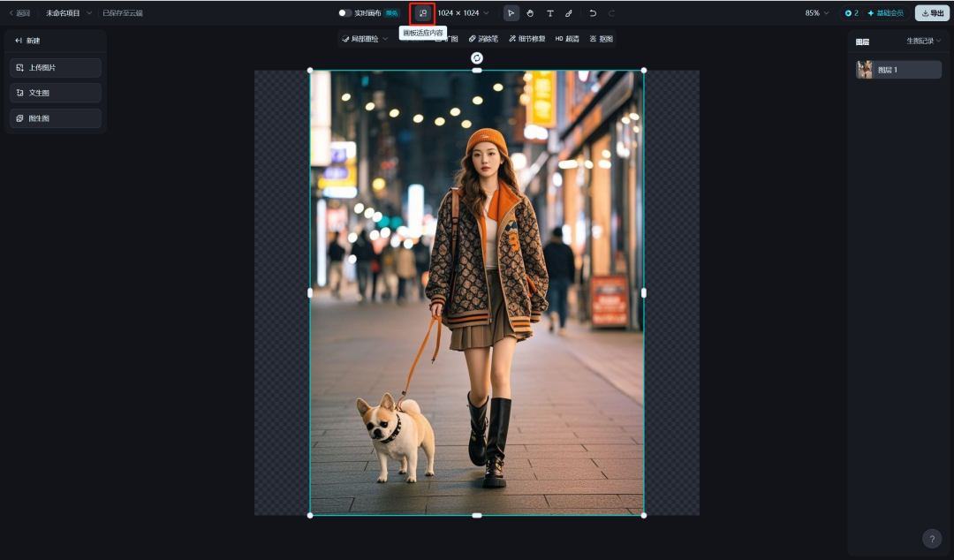Click the 上传图片 upload image button
This screenshot has height=560, width=954.
click(x=55, y=67)
